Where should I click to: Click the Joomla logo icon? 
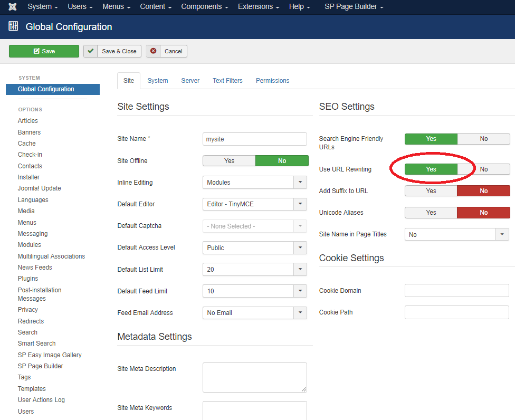(x=13, y=7)
